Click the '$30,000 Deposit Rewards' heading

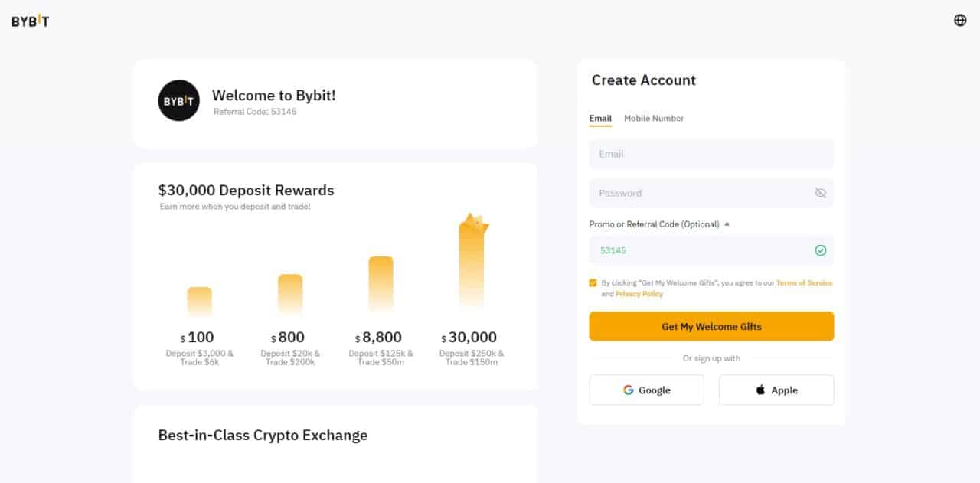[246, 190]
